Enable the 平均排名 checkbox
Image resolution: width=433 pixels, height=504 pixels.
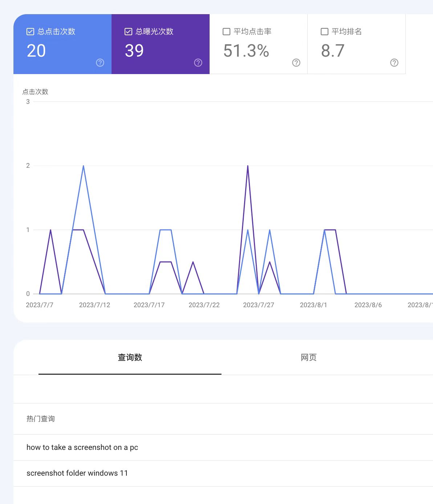point(324,32)
